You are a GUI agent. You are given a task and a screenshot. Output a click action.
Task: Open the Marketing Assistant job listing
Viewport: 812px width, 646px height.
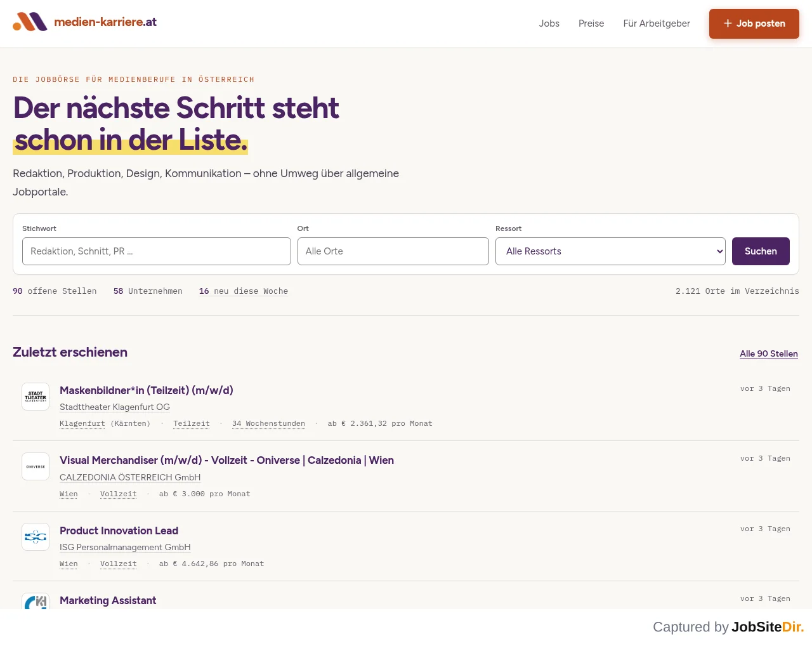(x=108, y=600)
